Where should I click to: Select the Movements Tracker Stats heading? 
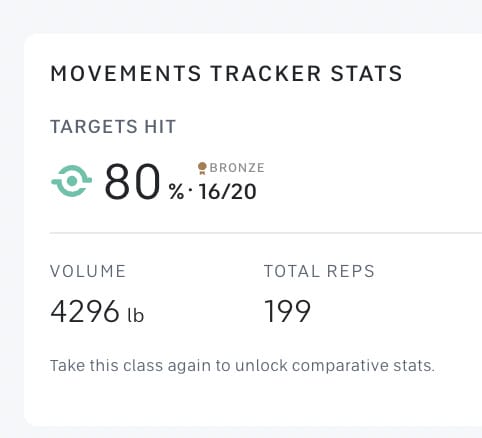click(226, 74)
